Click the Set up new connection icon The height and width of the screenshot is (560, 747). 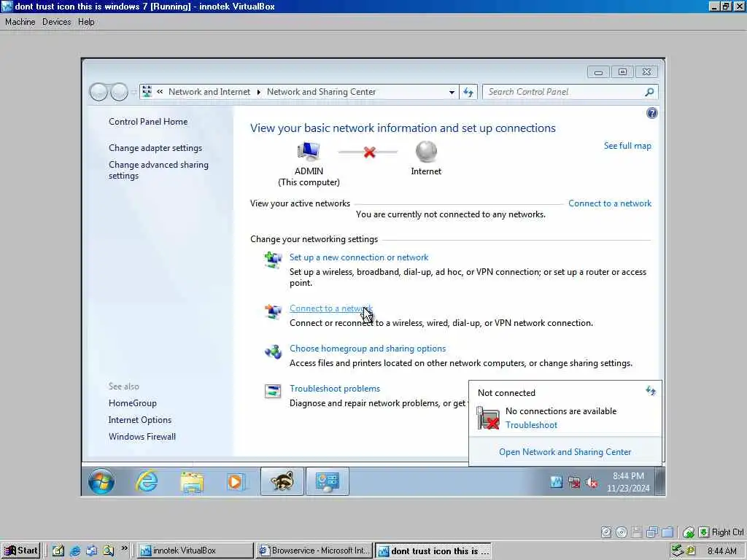pos(273,260)
